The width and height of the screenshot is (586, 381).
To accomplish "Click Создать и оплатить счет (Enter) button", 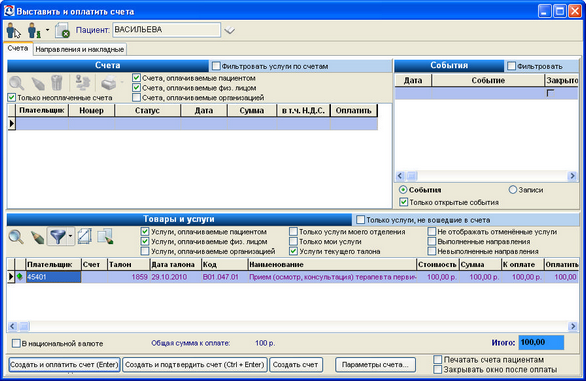I will coord(64,365).
